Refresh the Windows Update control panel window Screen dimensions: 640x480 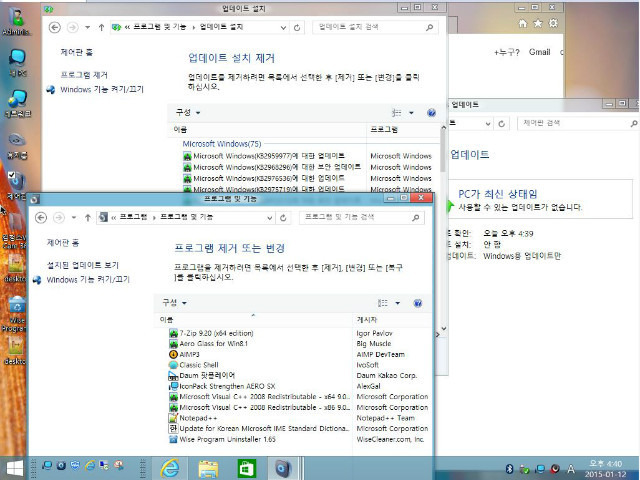[x=502, y=124]
